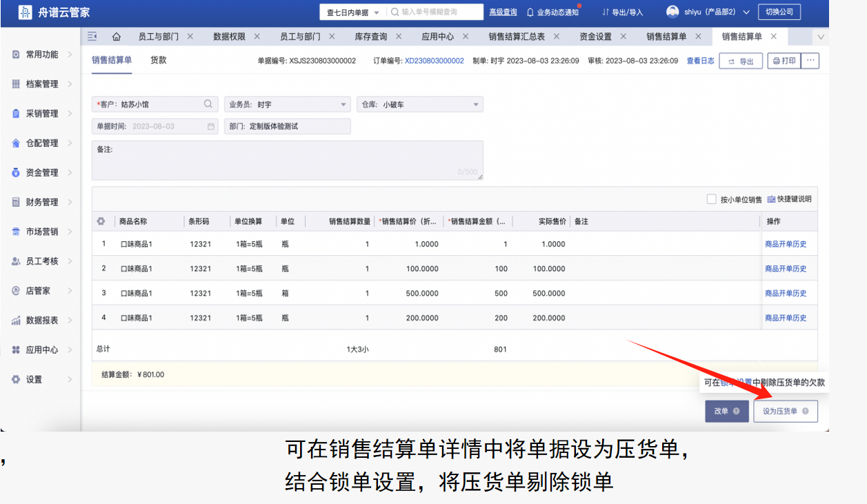The width and height of the screenshot is (867, 504).
Task: Open the 采销管理 sidebar menu
Action: 42,114
